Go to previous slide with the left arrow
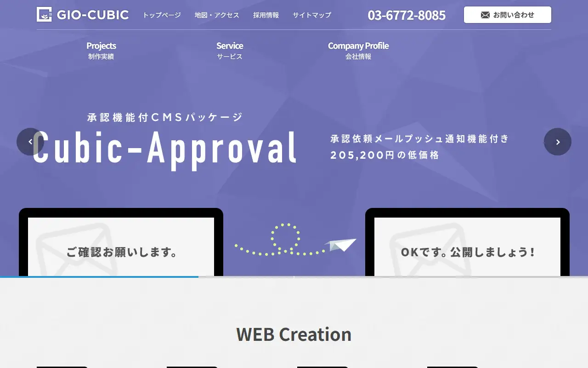 pyautogui.click(x=30, y=142)
